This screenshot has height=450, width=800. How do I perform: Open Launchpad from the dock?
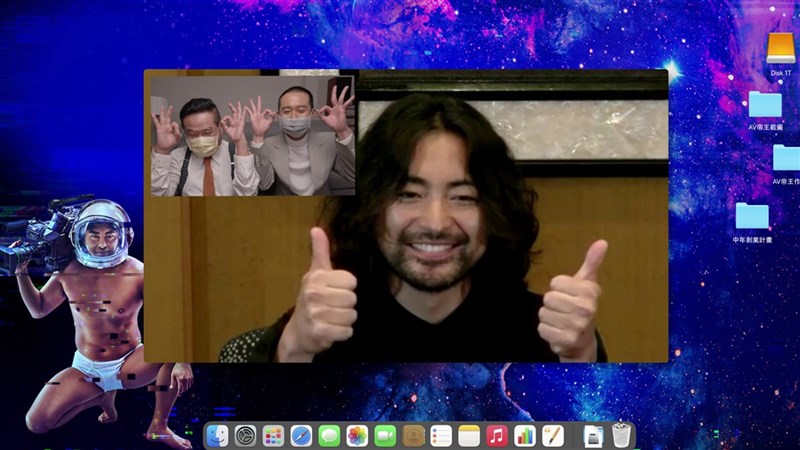pyautogui.click(x=273, y=436)
